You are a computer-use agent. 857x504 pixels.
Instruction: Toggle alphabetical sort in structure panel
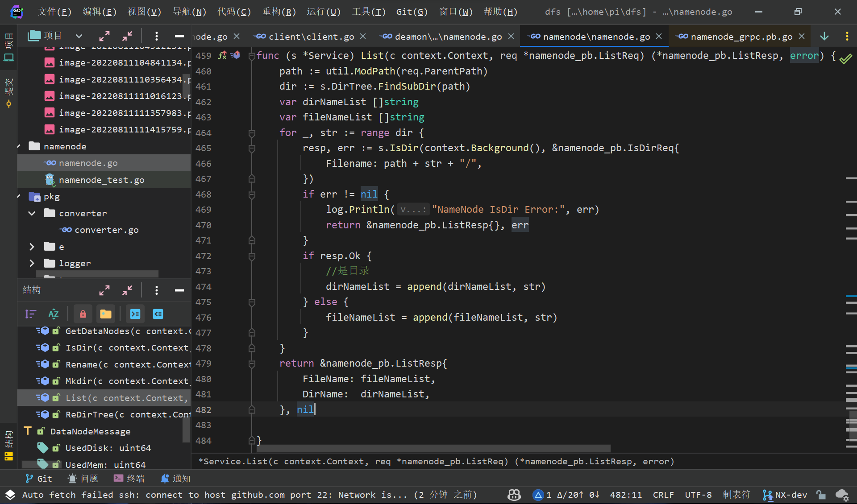(x=54, y=314)
